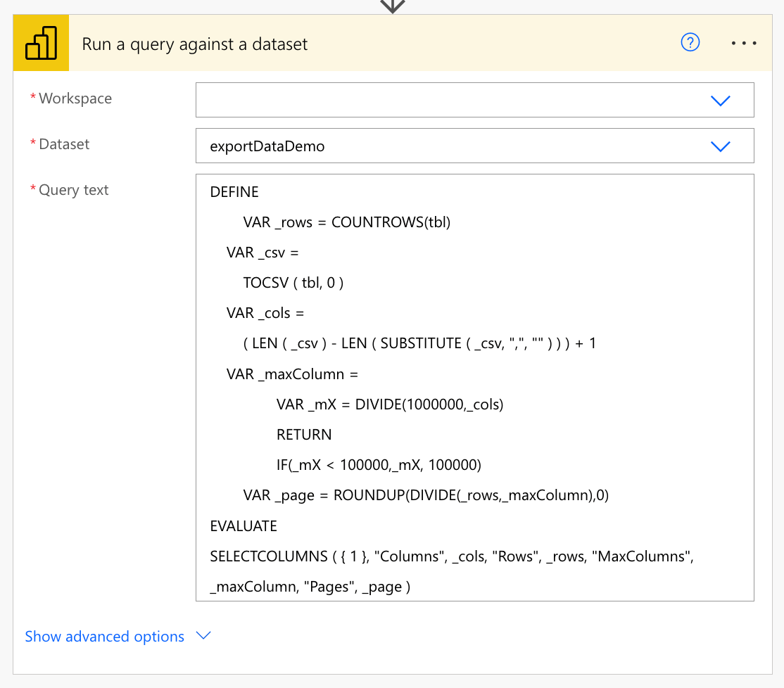This screenshot has width=784, height=688.
Task: Click inside the empty Workspace field
Action: point(474,100)
